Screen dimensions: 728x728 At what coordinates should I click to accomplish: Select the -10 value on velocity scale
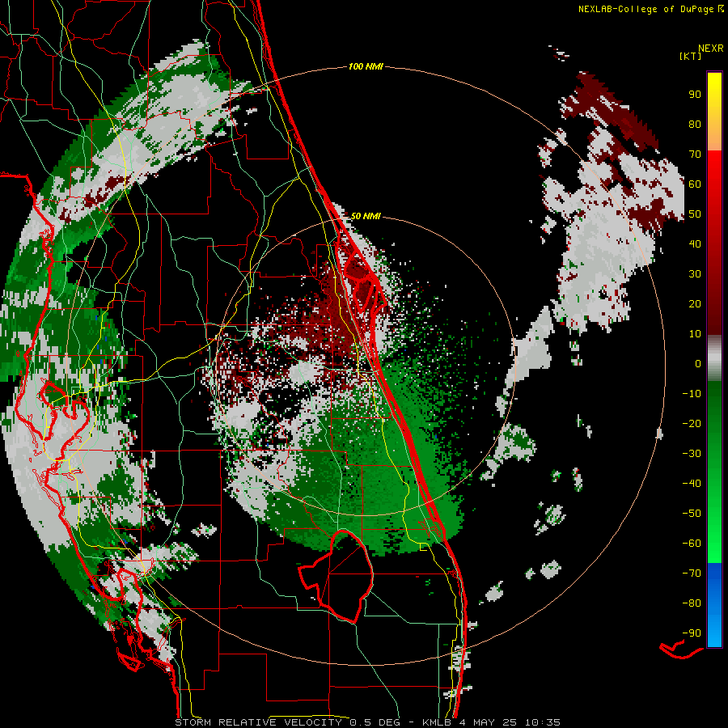692,394
